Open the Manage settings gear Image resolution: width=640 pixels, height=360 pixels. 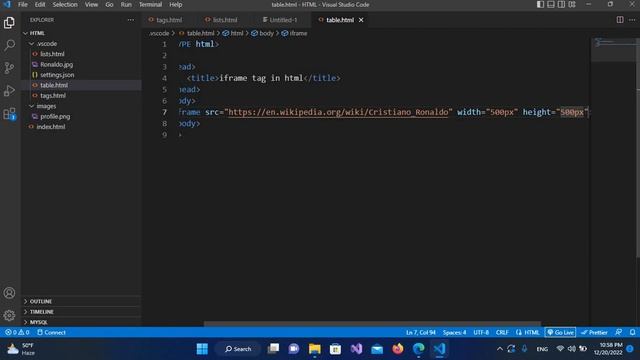(x=9, y=315)
